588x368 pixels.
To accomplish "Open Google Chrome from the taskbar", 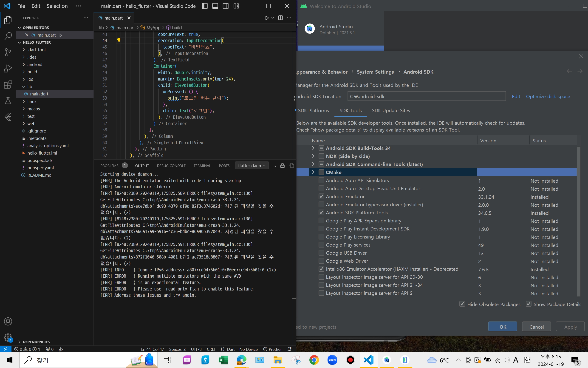I will (x=314, y=360).
